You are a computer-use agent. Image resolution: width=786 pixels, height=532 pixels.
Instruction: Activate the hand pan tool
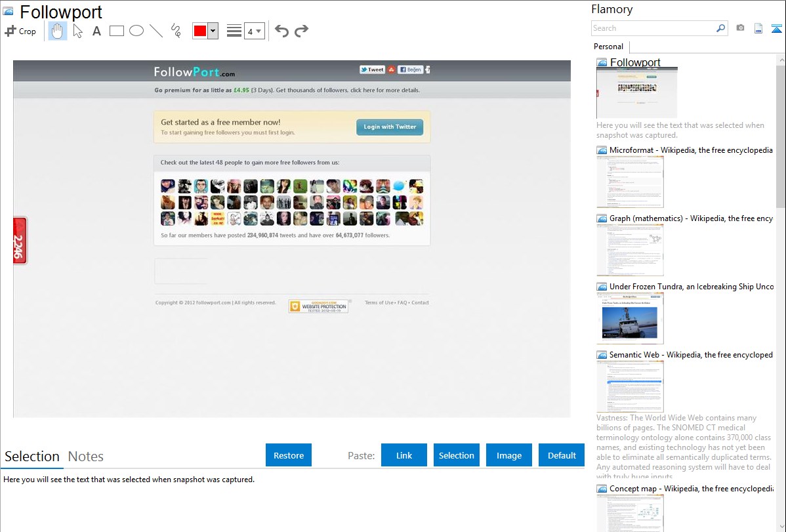(x=57, y=31)
